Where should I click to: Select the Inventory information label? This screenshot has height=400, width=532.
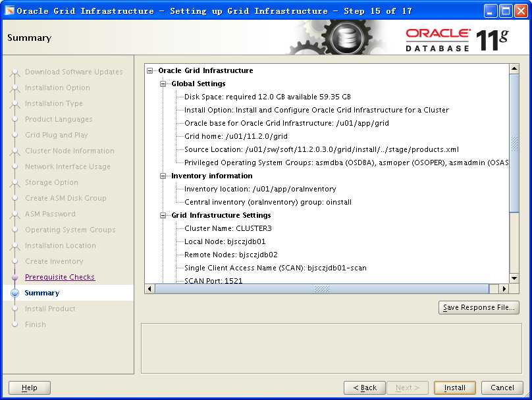(x=212, y=176)
